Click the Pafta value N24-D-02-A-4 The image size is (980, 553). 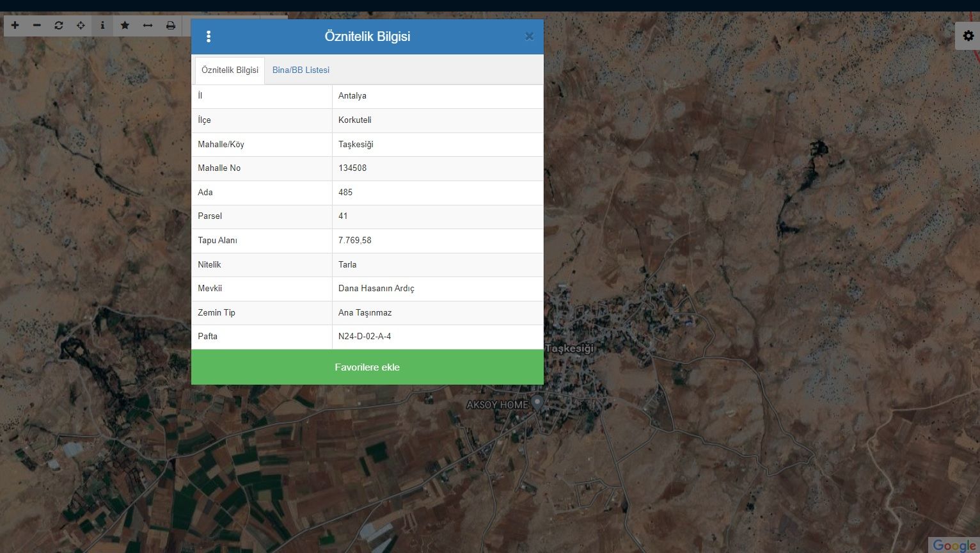pyautogui.click(x=365, y=337)
